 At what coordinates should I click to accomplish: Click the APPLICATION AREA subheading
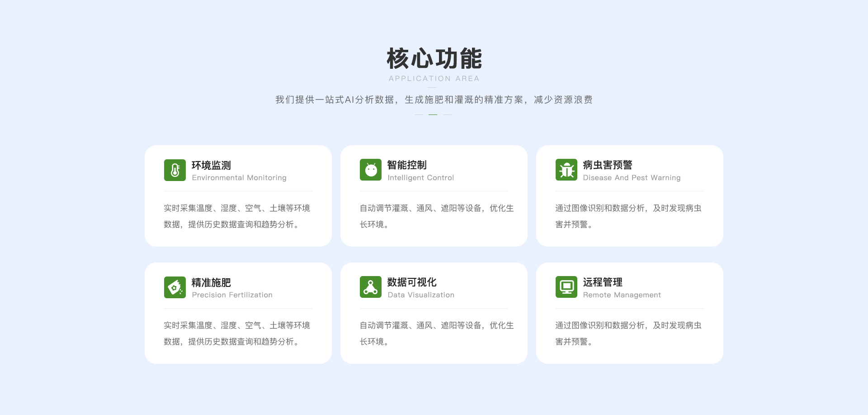coord(434,79)
